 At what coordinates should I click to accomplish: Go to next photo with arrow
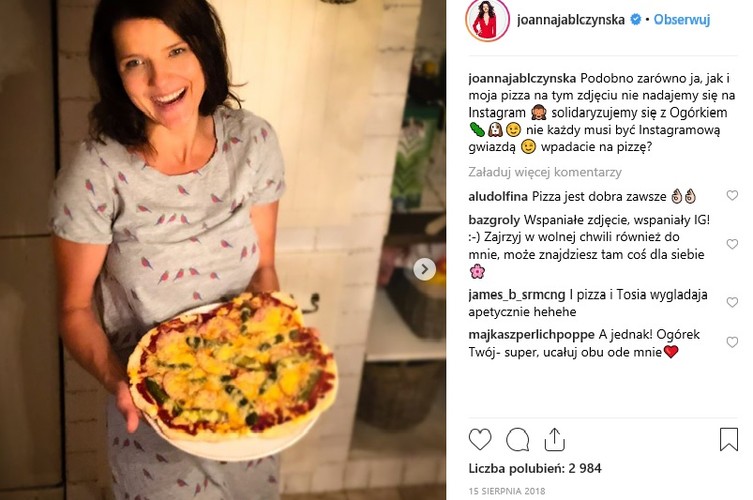(x=424, y=269)
